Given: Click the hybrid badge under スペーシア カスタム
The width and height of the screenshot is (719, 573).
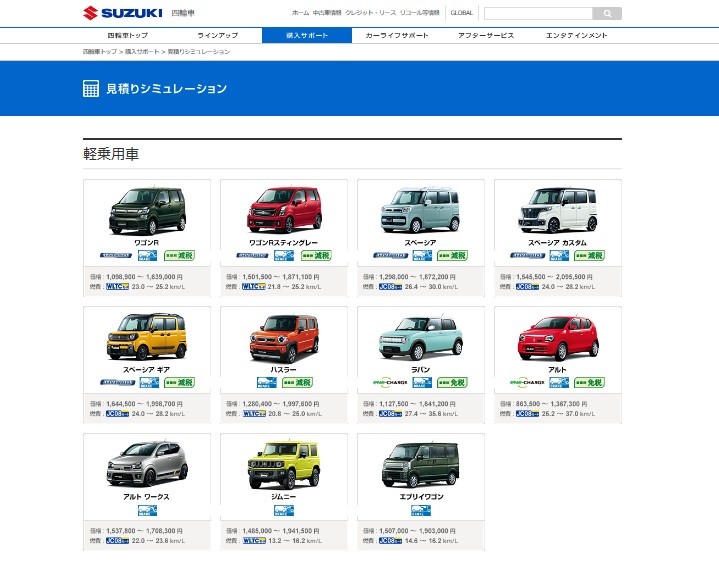Looking at the screenshot, I should click(527, 256).
